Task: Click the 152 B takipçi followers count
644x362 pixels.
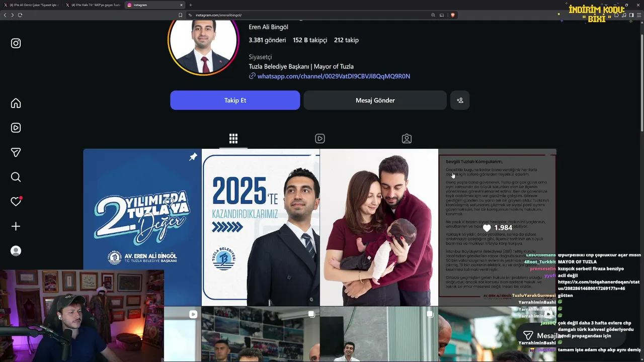Action: [x=310, y=40]
